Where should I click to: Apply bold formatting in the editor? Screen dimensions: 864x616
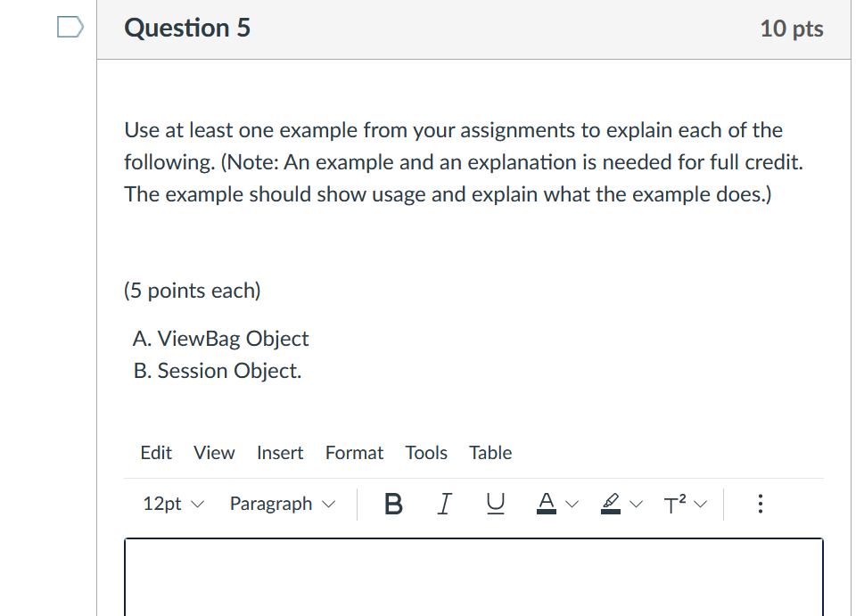392,503
